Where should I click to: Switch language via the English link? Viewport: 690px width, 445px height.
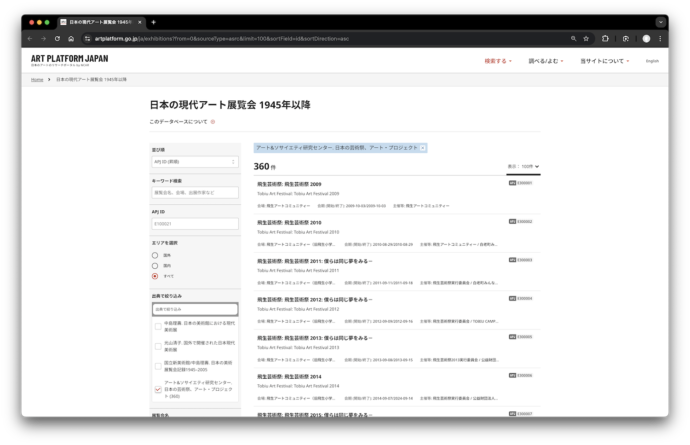pos(652,61)
